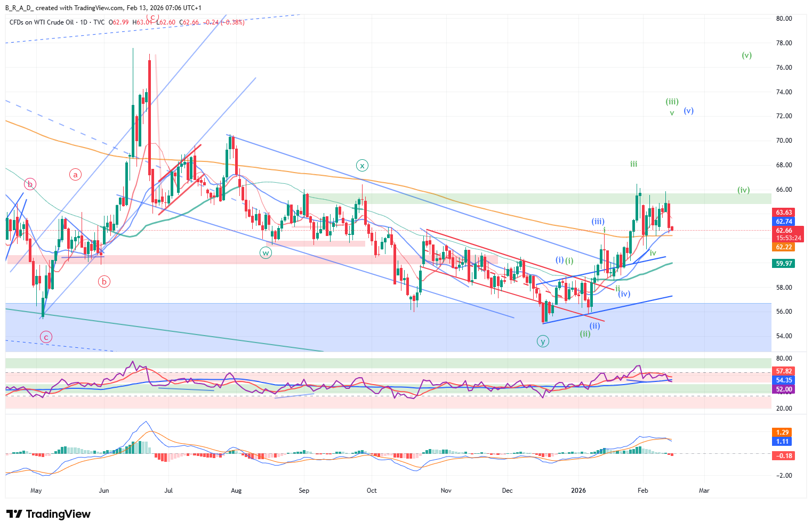
Task: Click the TradingView logo
Action: coord(49,514)
